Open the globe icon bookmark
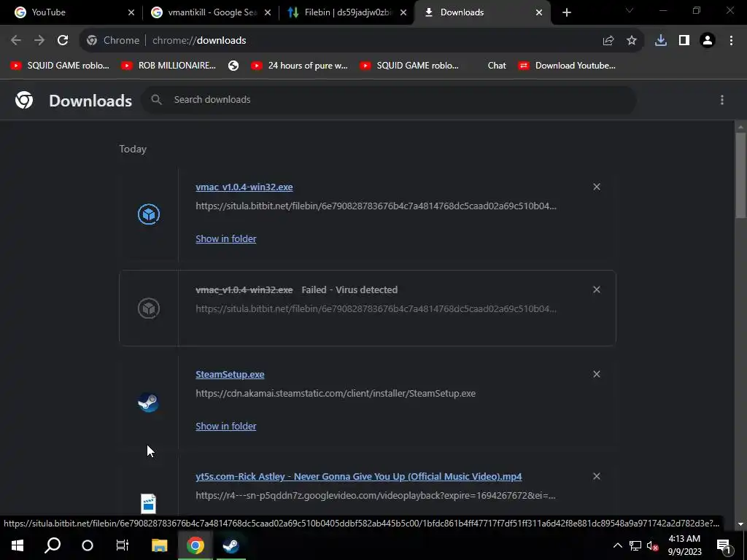 (233, 66)
